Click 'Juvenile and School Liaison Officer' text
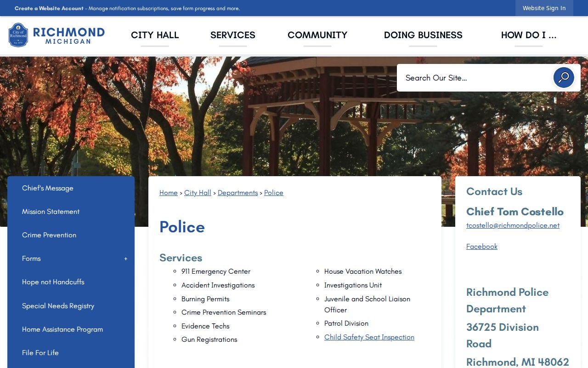The image size is (588, 368). click(367, 305)
